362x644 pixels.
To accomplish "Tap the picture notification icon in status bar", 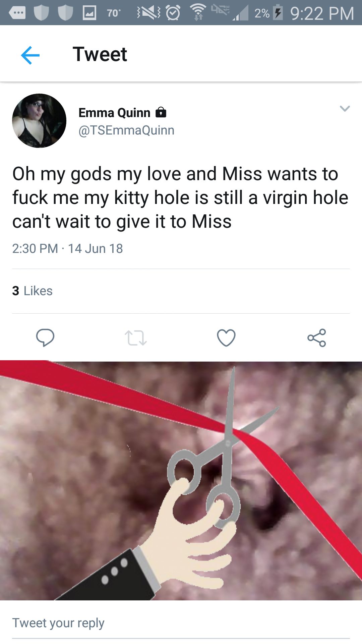I will [89, 13].
